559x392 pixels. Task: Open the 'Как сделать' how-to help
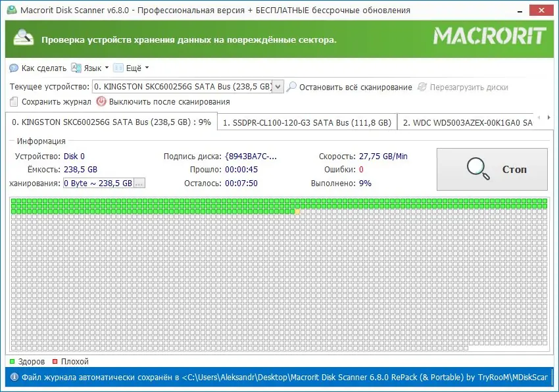click(44, 68)
